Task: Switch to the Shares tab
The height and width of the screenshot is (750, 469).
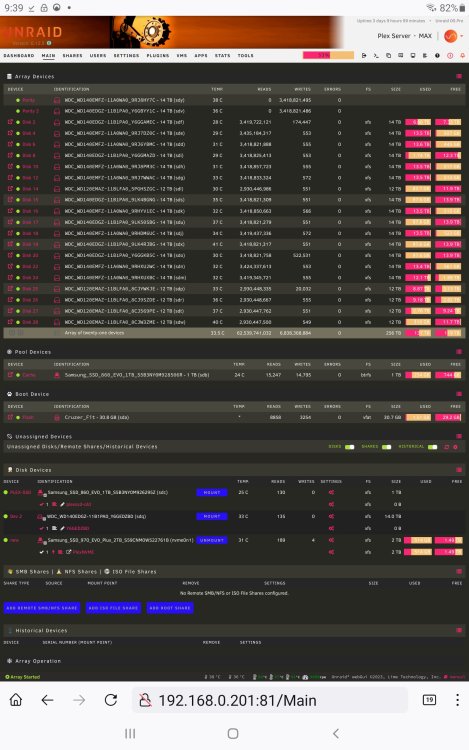Action: coord(72,55)
